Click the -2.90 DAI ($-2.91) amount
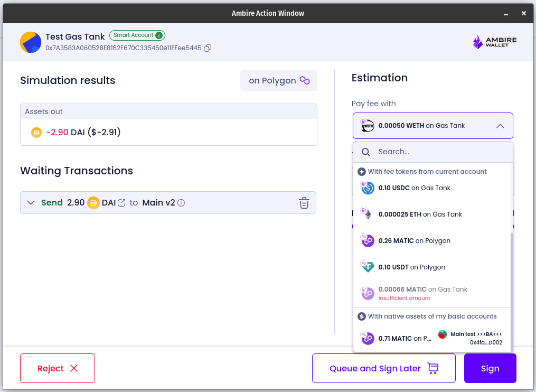536x392 pixels. point(83,133)
